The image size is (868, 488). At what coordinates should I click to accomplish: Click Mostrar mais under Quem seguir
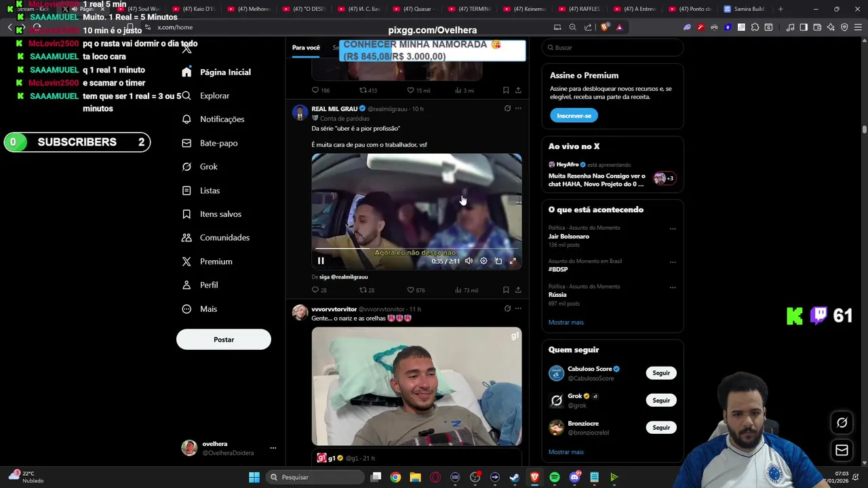[566, 452]
